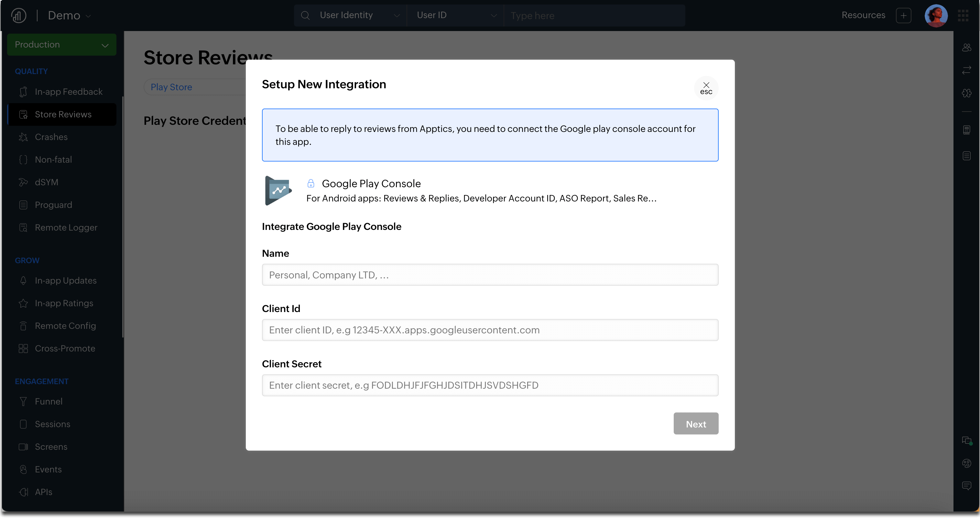
Task: Click the Apptics logo icon
Action: pyautogui.click(x=19, y=16)
